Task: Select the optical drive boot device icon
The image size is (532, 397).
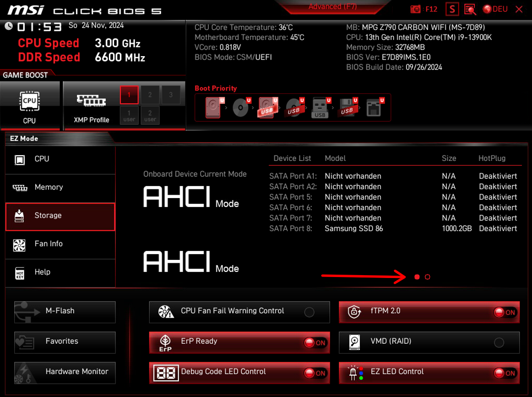Action: 242,108
